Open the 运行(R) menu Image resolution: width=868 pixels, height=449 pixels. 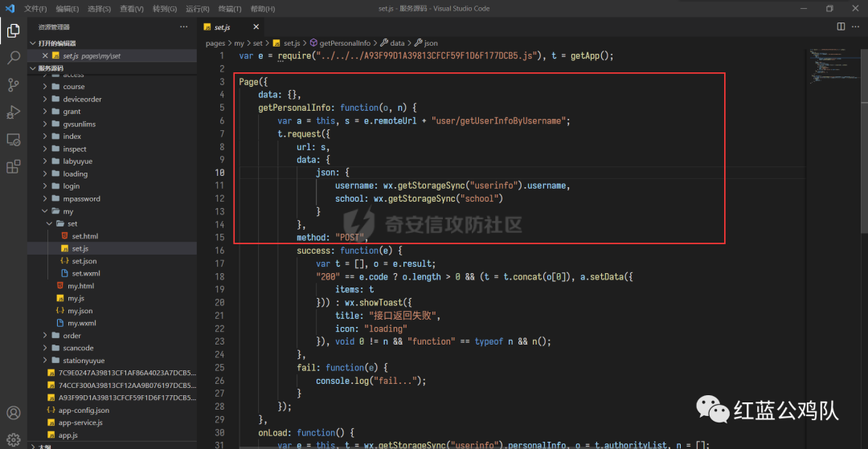pyautogui.click(x=198, y=9)
